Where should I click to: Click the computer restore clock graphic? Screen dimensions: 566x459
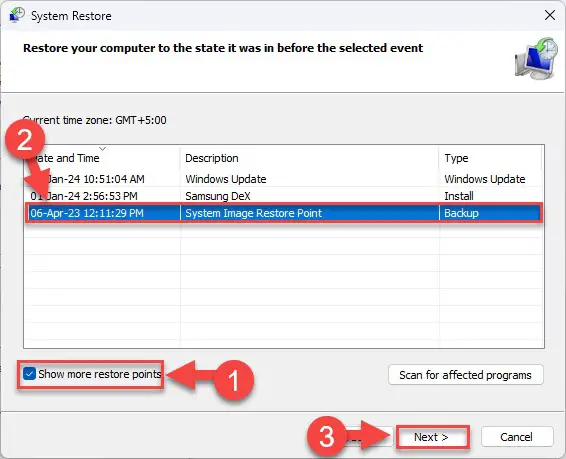(536, 58)
